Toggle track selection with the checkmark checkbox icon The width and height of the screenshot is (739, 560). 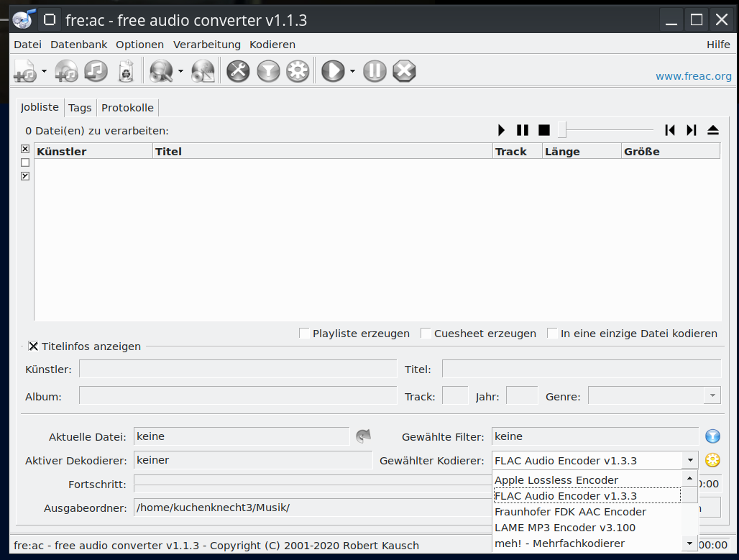point(25,176)
